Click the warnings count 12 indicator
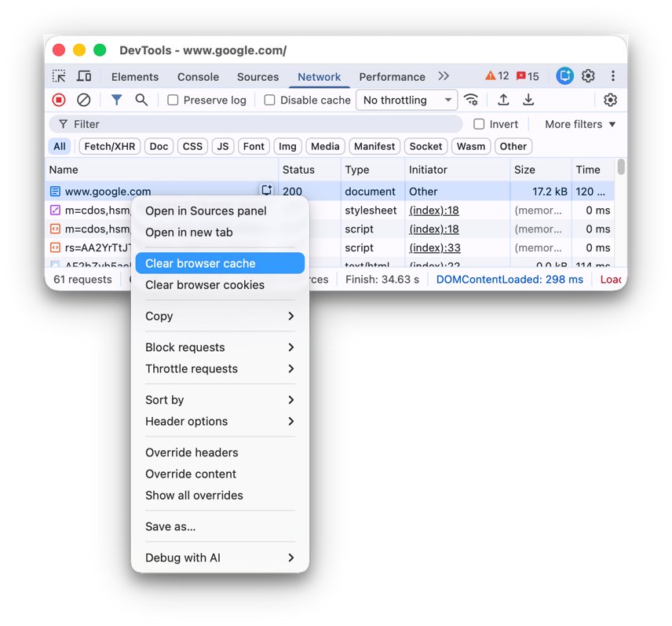 point(497,76)
